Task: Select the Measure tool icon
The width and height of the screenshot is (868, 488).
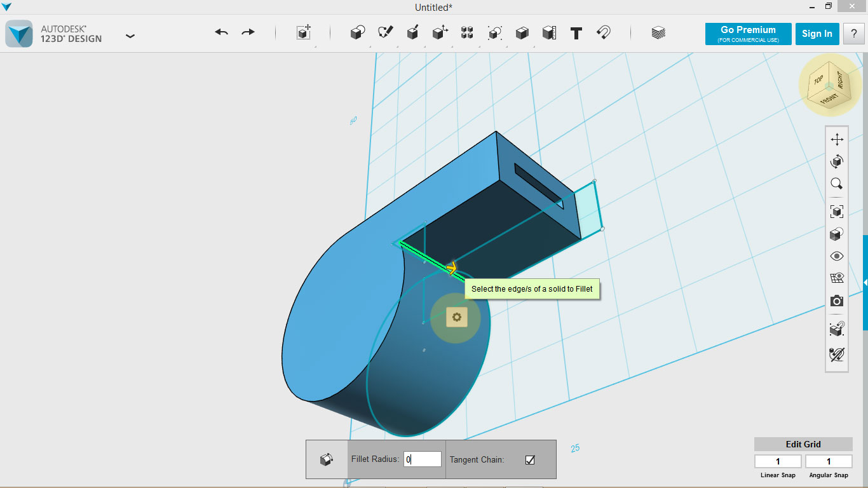Action: point(549,33)
